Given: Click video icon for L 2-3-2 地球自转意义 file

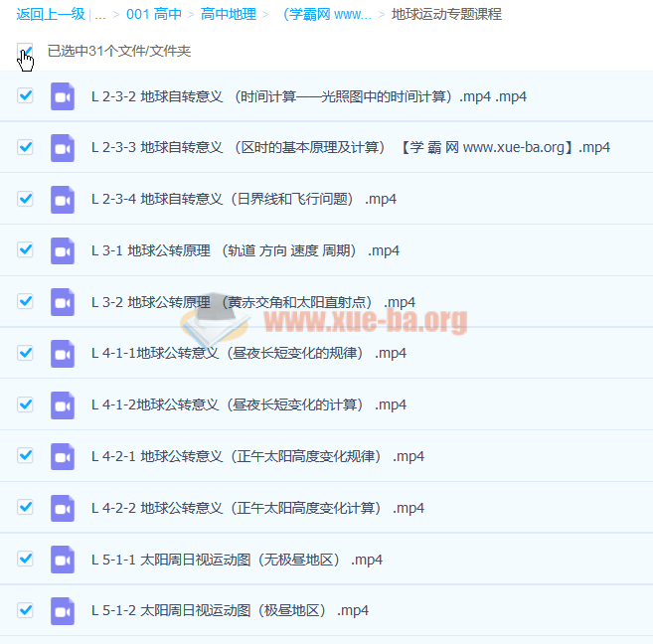Looking at the screenshot, I should pos(63,96).
